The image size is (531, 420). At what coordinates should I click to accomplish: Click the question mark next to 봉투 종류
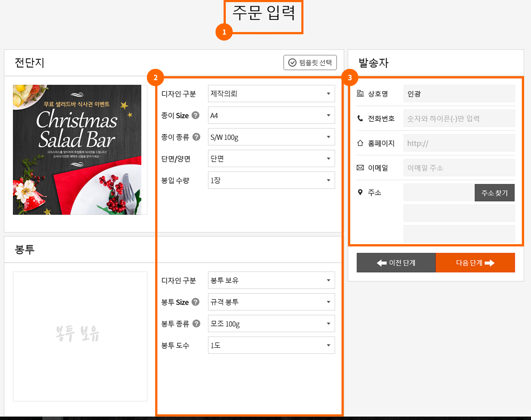[196, 324]
